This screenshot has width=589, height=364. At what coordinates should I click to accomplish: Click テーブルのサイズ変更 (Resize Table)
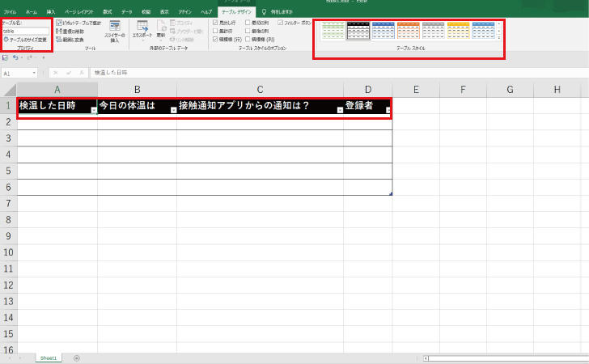point(25,40)
